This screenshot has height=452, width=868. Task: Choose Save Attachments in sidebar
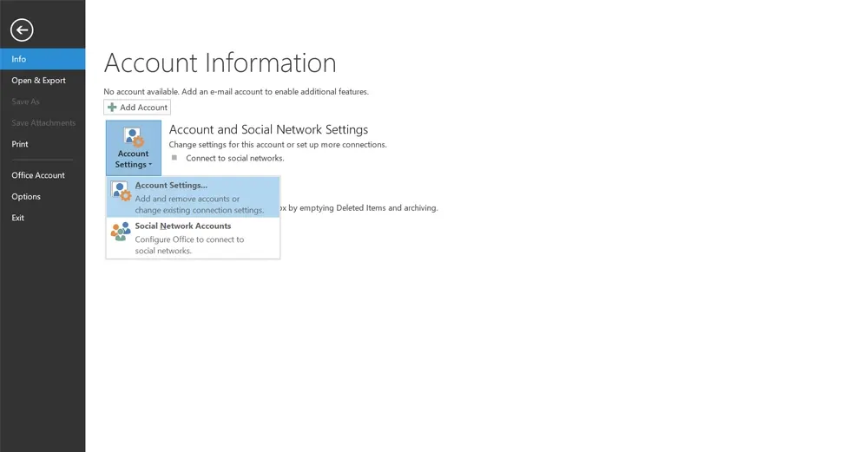pos(43,123)
